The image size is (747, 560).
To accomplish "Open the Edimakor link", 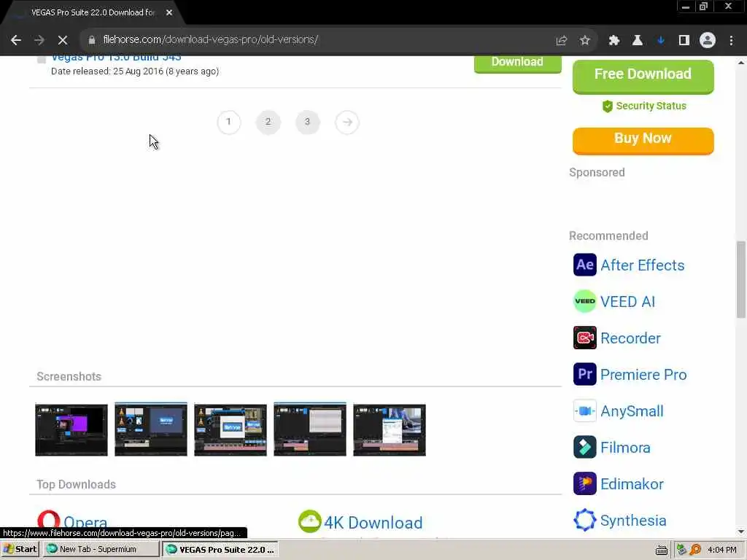I will pos(632,484).
